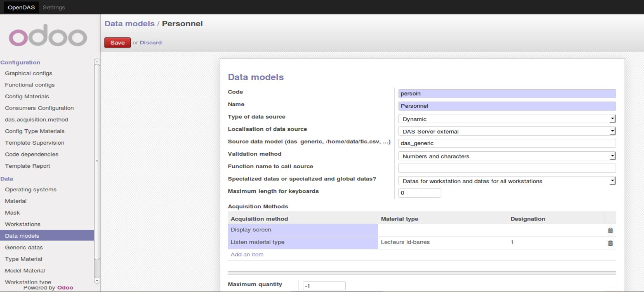644x292 pixels.
Task: Open Type of data source dropdown
Action: 507,119
